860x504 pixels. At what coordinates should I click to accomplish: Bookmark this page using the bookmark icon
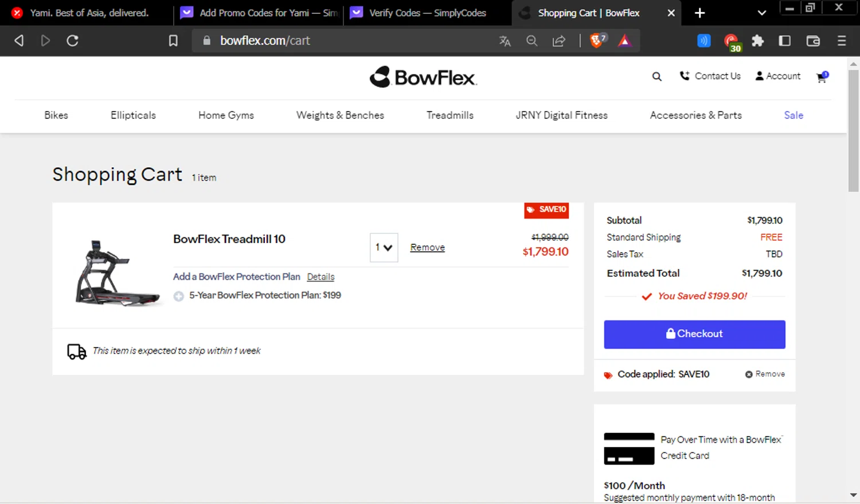173,41
